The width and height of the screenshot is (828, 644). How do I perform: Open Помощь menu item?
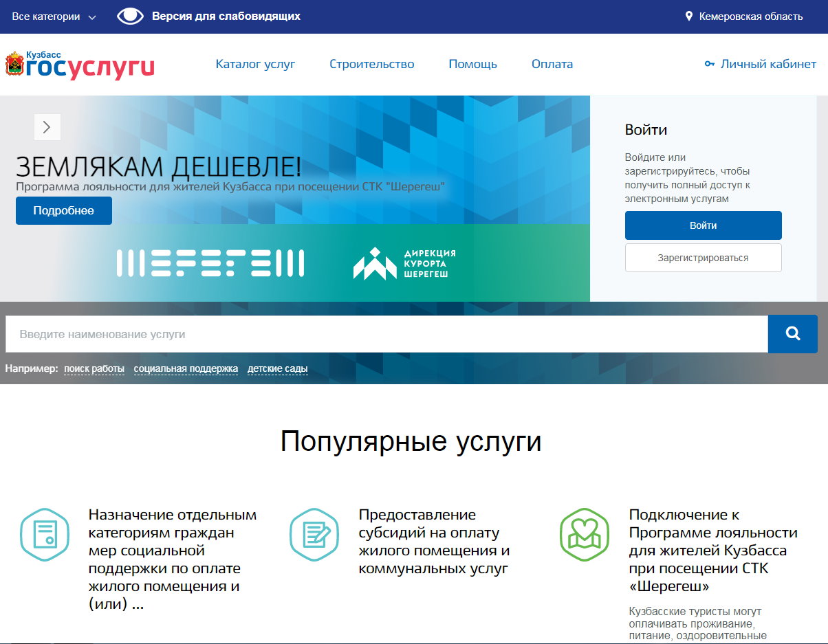pyautogui.click(x=472, y=64)
